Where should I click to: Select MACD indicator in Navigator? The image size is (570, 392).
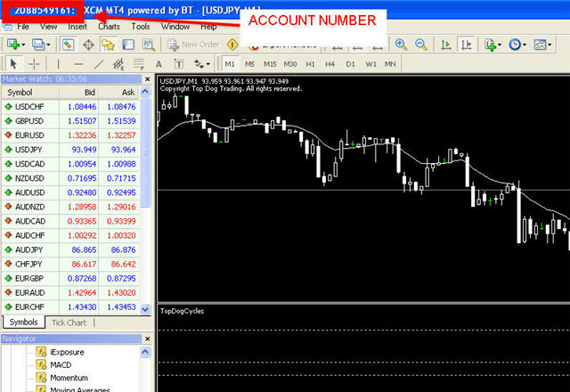[61, 364]
